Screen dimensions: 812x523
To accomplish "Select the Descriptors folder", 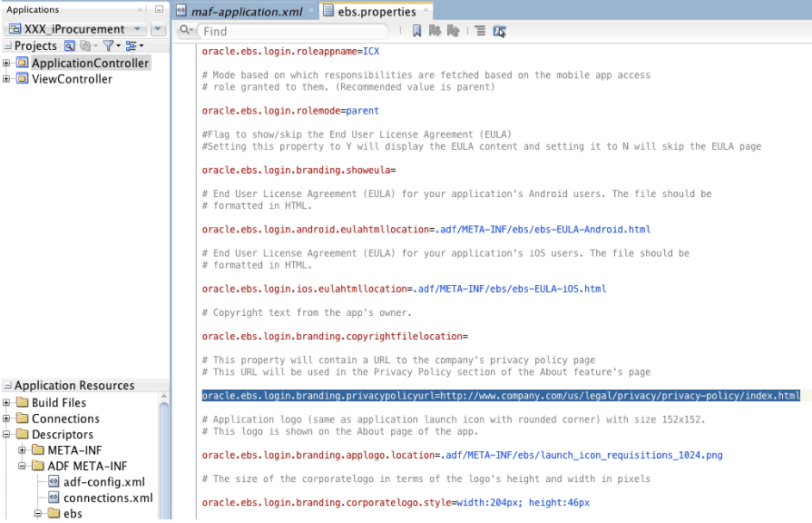I will [x=62, y=434].
